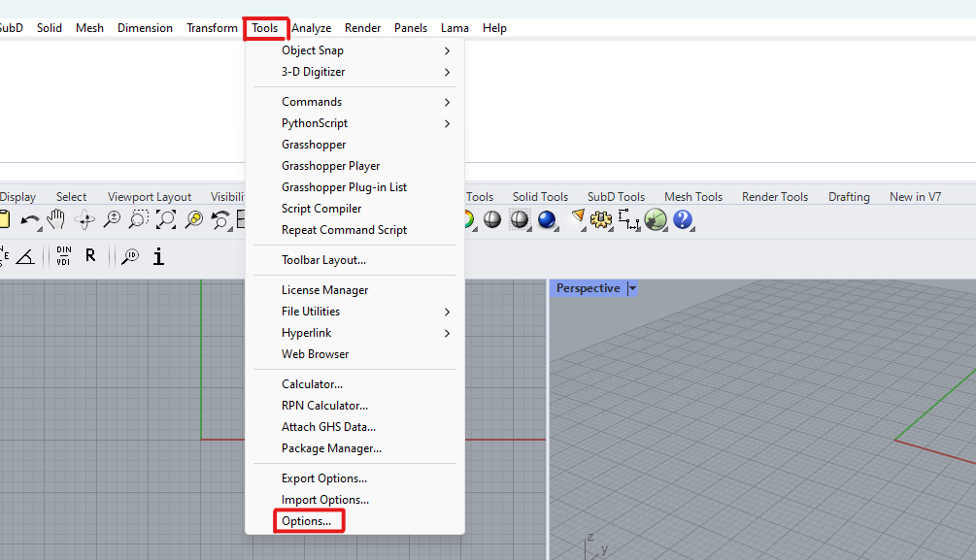Viewport: 976px width, 560px height.
Task: Expand the Object Snap submenu
Action: [x=447, y=51]
